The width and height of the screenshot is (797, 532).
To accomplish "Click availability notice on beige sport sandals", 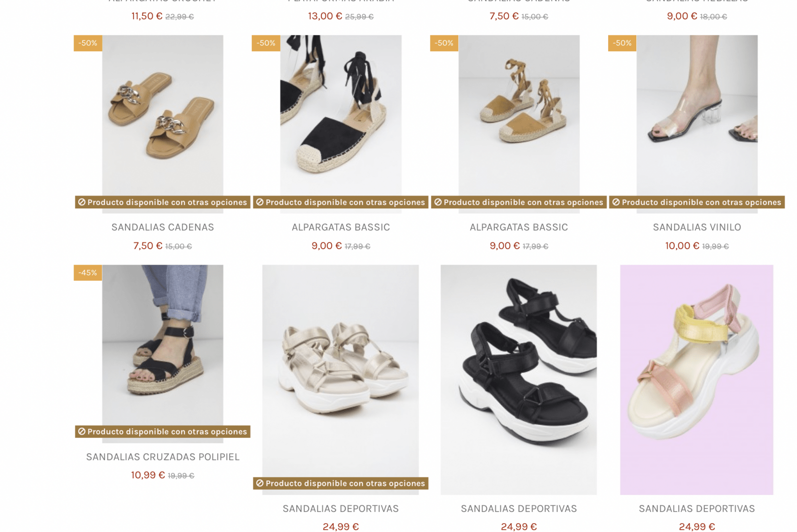I will (x=341, y=483).
